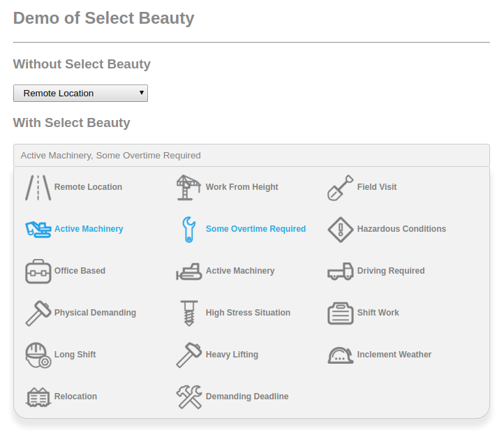Screen dimensions: 504x437
Task: Click the Hazardous Conditions warning diamond icon
Action: [341, 230]
